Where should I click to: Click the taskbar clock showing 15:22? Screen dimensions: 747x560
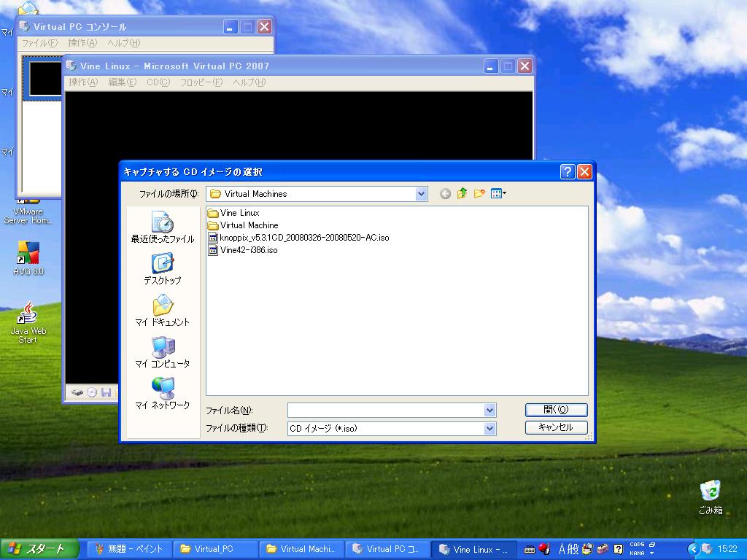(x=727, y=549)
